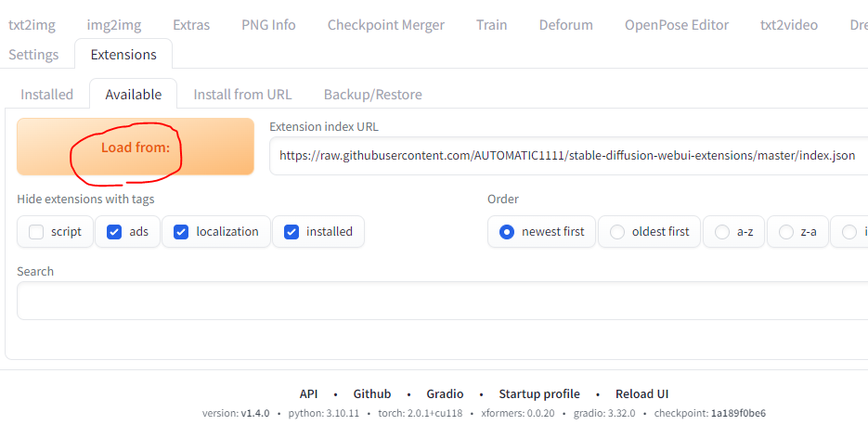The image size is (868, 425).
Task: Open the API footer link
Action: tap(308, 394)
